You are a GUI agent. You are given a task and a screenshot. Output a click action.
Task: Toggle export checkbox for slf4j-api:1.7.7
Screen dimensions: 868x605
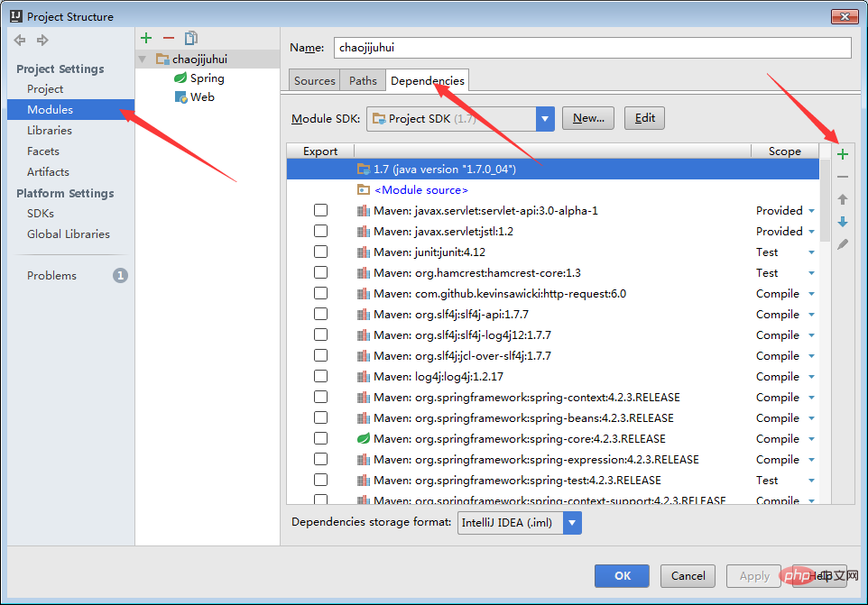[320, 314]
